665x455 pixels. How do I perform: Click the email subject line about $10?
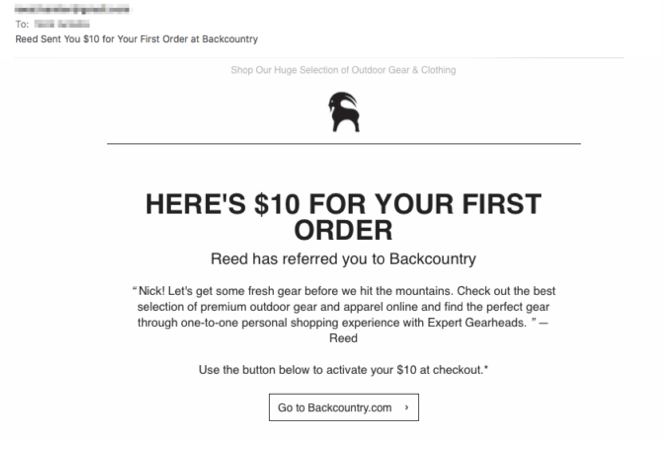point(137,40)
